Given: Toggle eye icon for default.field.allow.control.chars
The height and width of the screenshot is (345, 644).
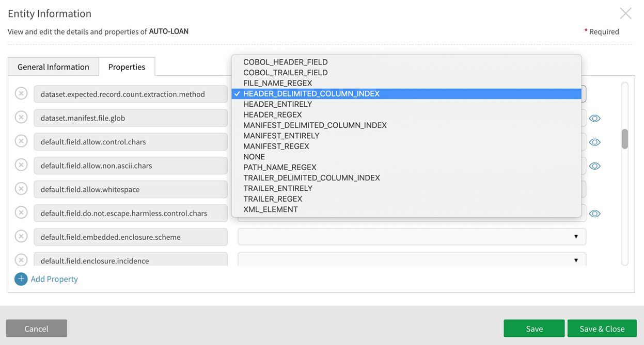Looking at the screenshot, I should pyautogui.click(x=595, y=142).
